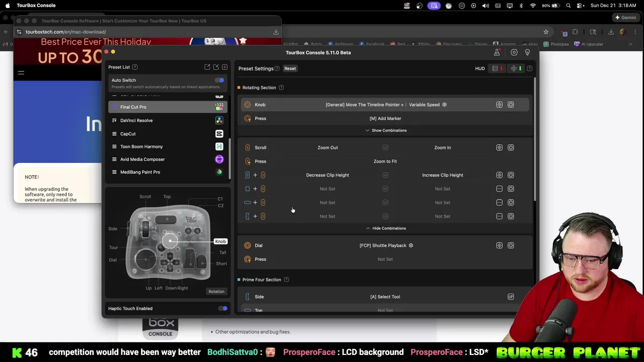
Task: Click swap icon in Clip Height row
Action: point(385,175)
